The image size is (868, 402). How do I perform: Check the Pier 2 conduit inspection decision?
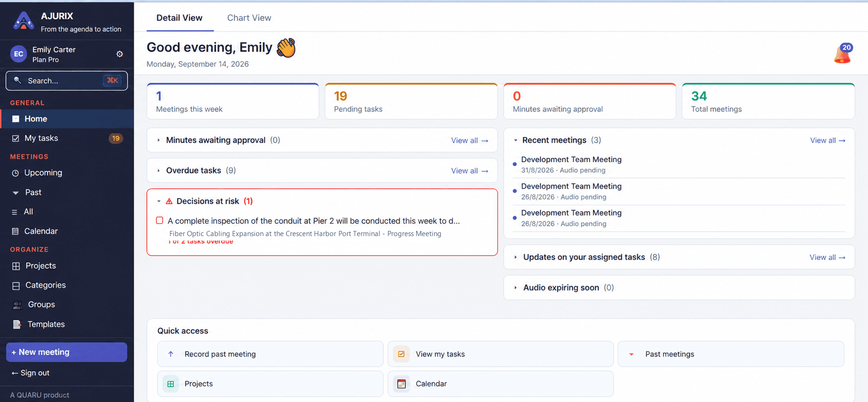coord(160,221)
